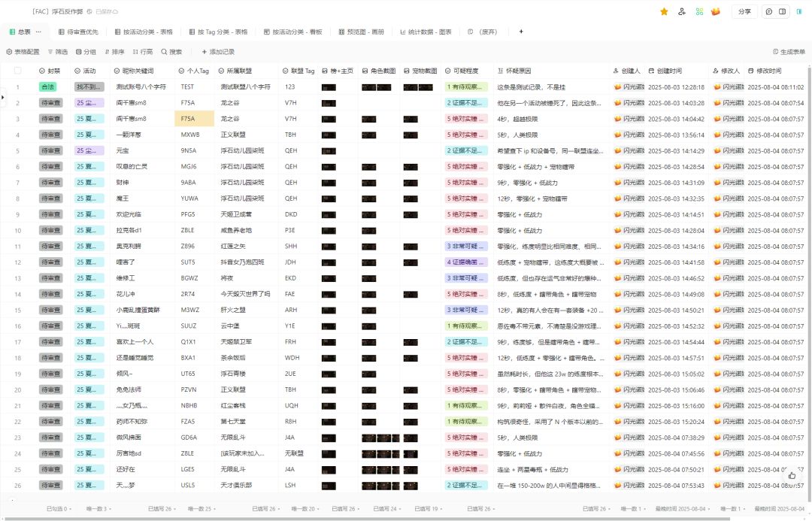Click the 添加记录 add record button
812x521 pixels.
(x=218, y=52)
